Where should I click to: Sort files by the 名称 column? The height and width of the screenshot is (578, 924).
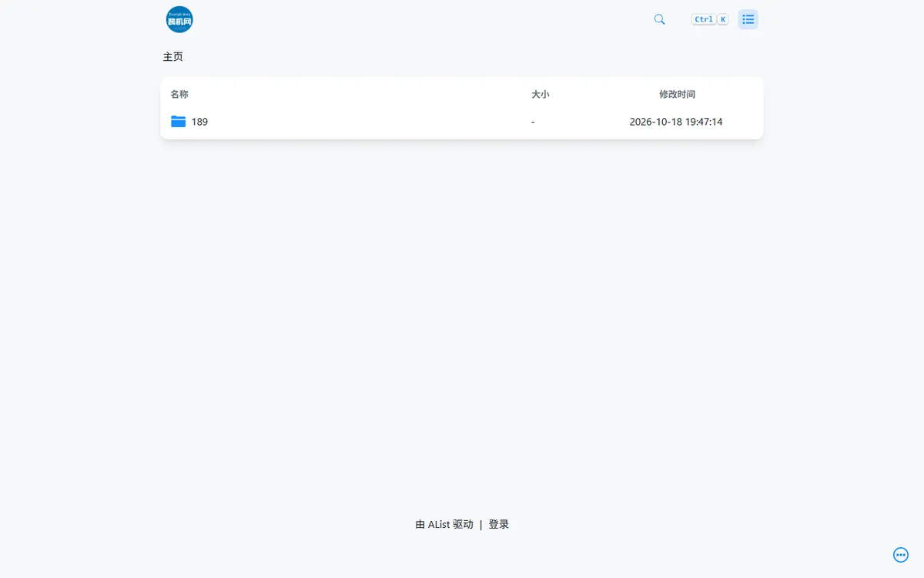(x=179, y=94)
